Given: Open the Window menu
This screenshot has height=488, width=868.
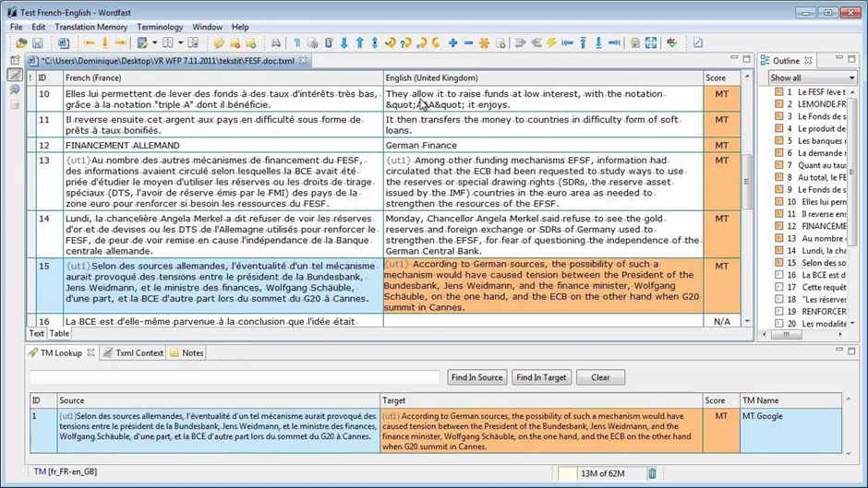Looking at the screenshot, I should (207, 27).
